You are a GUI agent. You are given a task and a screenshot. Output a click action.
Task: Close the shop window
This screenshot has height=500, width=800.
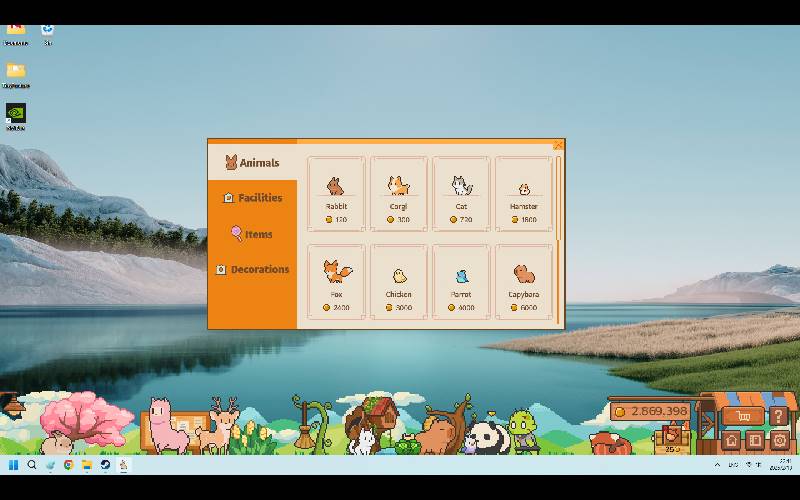558,145
